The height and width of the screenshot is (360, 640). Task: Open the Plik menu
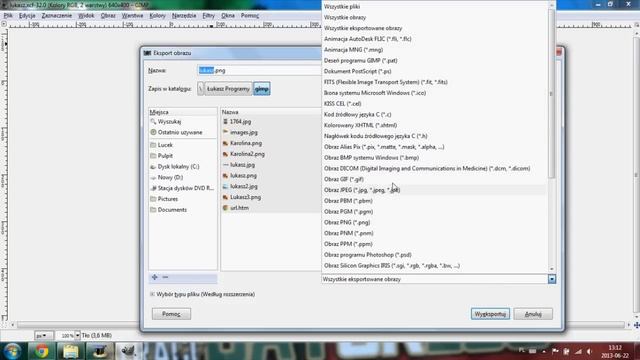[x=8, y=16]
